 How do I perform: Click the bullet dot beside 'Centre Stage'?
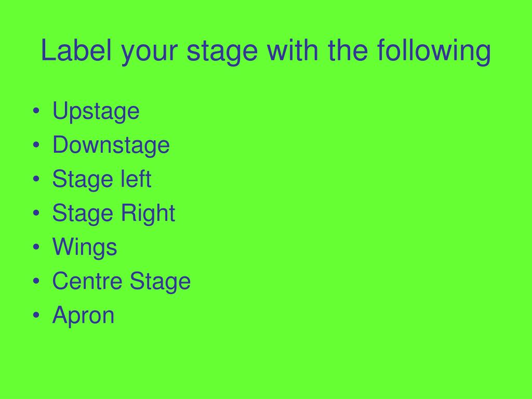pos(36,281)
